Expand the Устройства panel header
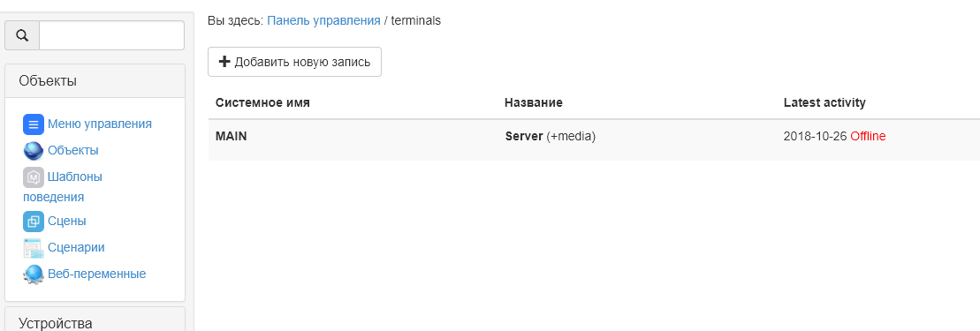 pyautogui.click(x=95, y=322)
